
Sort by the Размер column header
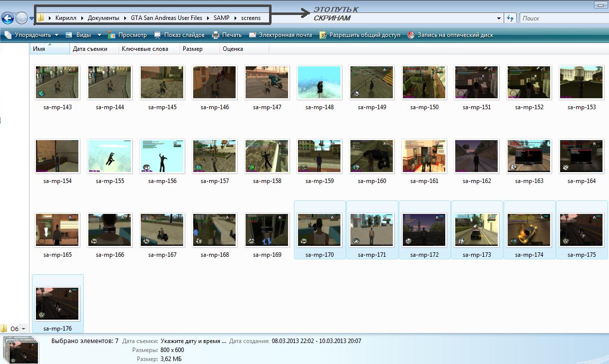pos(199,49)
